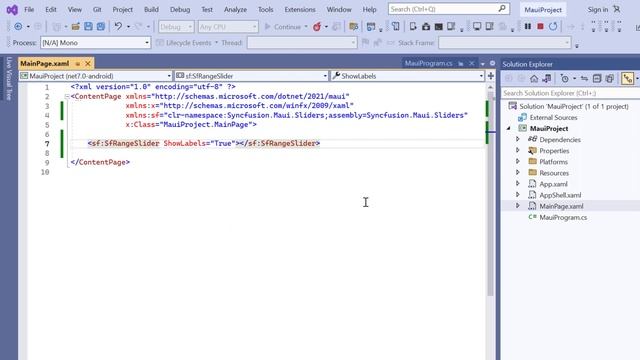Screen dimensions: 640x360
Task: Open the sf:SfRangeSlider element dropdown
Action: 251,76
